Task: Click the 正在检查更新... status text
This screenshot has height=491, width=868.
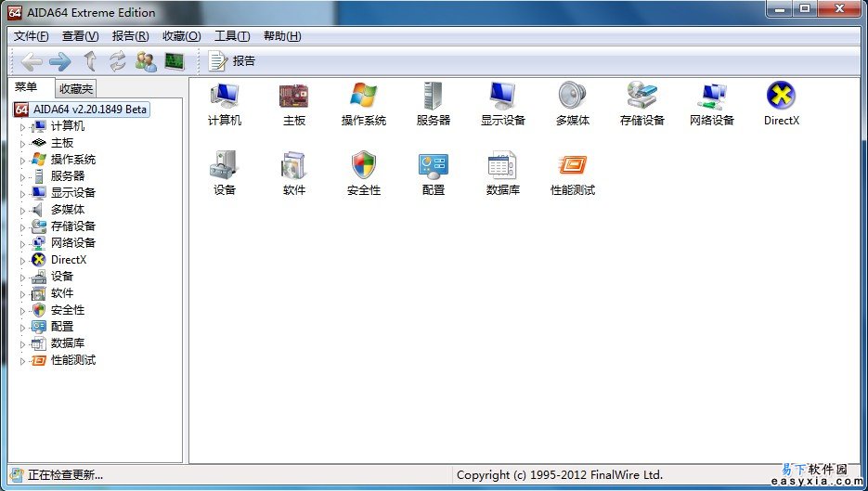Action: point(65,475)
